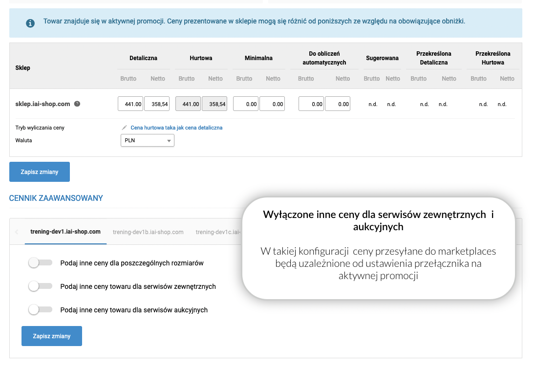
Task: Open 'Cena hurtowa taka jak cena detaliczna' link
Action: point(176,128)
